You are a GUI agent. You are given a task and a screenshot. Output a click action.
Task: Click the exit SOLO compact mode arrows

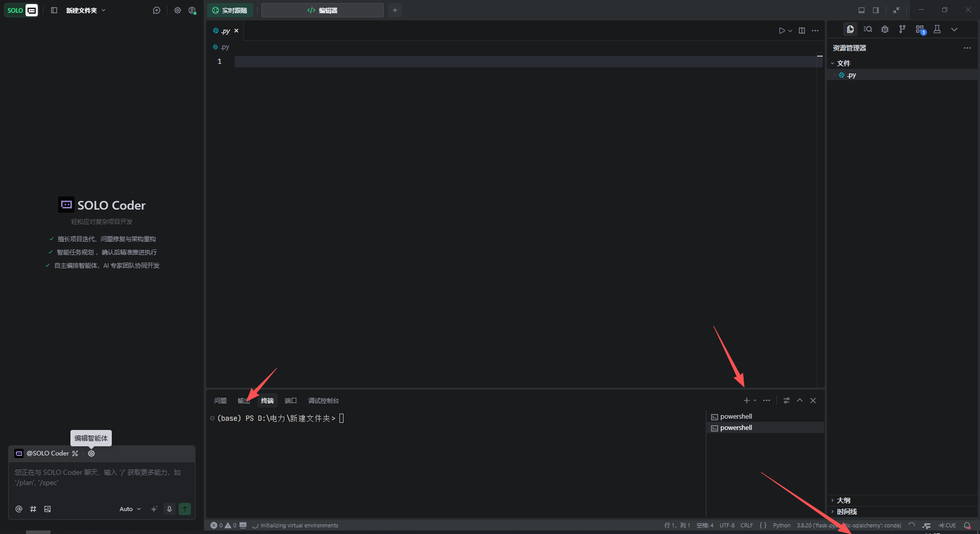click(x=896, y=10)
